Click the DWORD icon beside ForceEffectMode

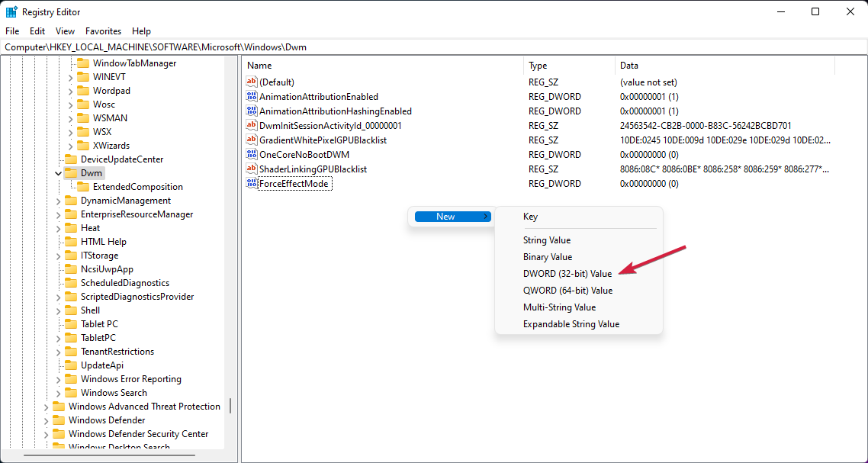pos(252,183)
